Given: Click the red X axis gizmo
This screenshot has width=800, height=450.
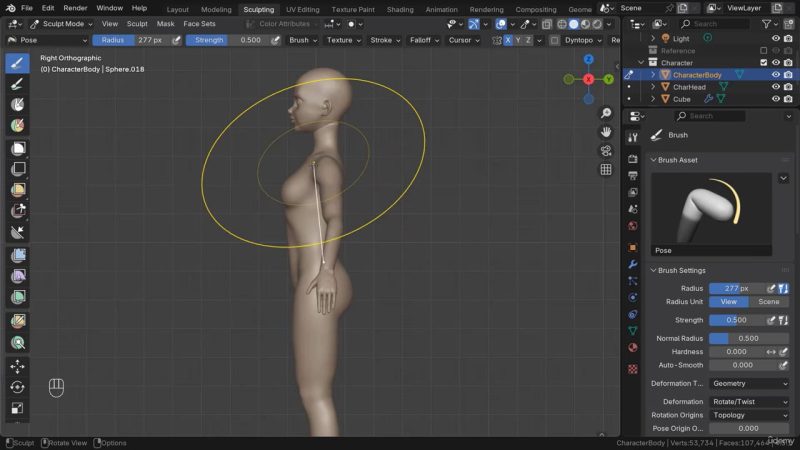Looking at the screenshot, I should coord(588,79).
